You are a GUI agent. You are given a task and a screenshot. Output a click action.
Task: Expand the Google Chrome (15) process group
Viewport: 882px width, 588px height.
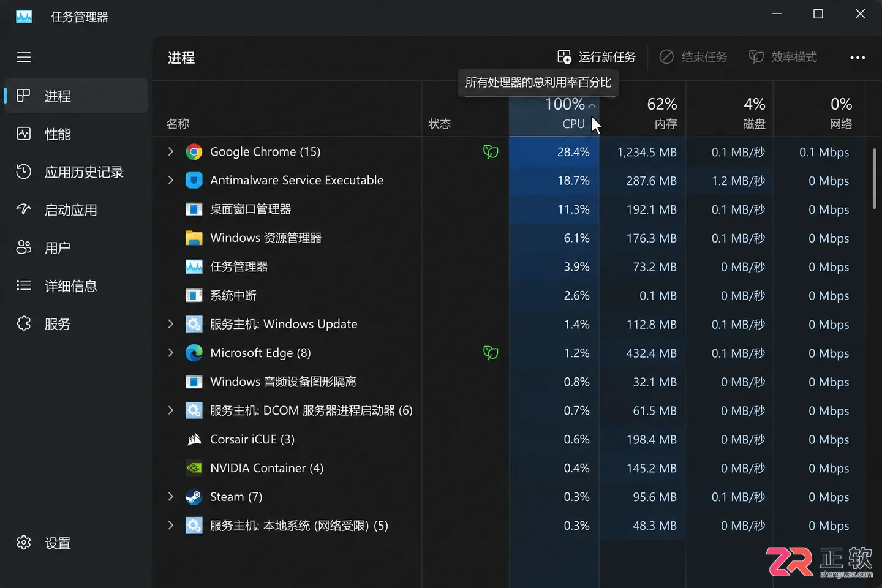(x=171, y=152)
